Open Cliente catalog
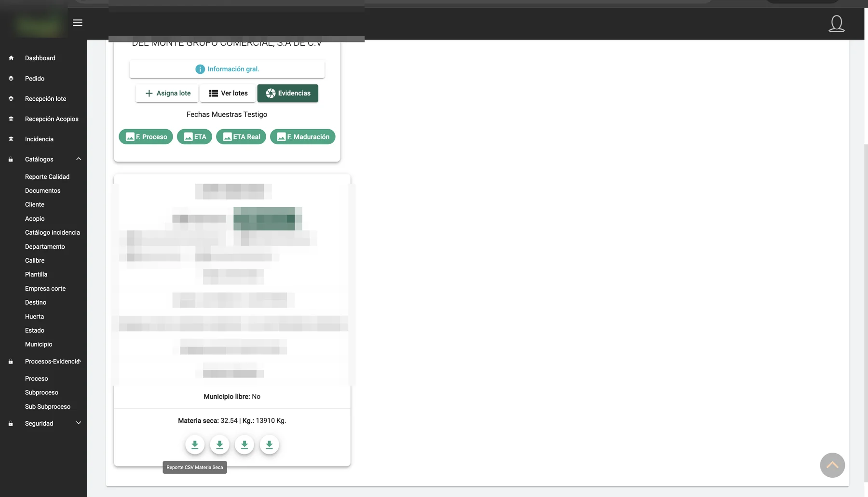The image size is (868, 497). tap(35, 204)
